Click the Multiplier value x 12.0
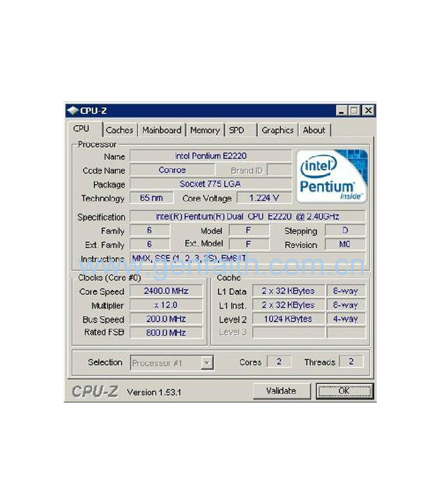The width and height of the screenshot is (441, 504). point(166,305)
